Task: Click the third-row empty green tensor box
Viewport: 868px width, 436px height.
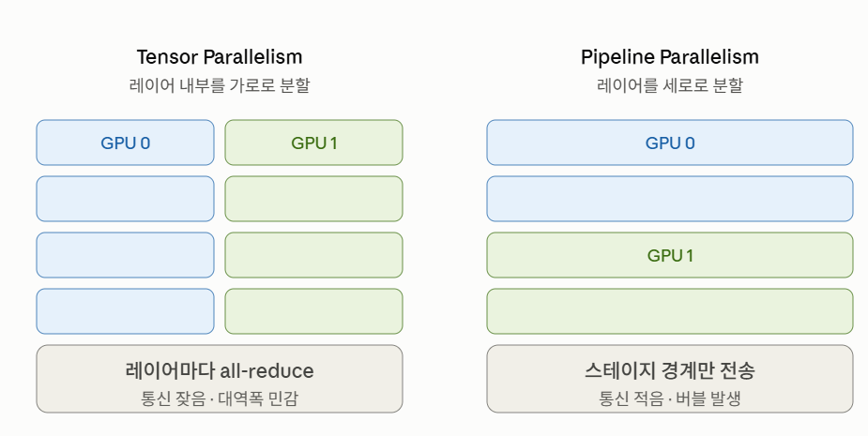Action: pos(313,255)
